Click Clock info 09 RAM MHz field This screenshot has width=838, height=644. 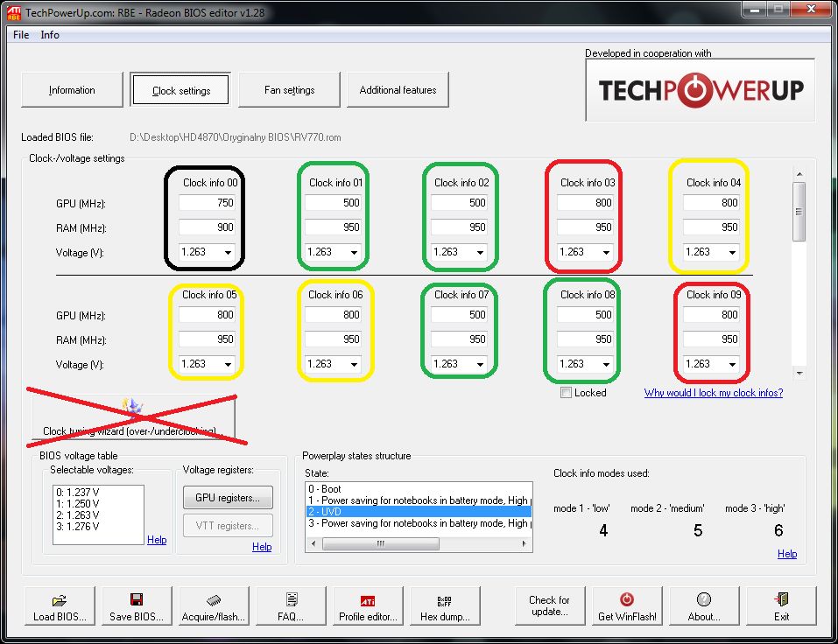tap(711, 339)
